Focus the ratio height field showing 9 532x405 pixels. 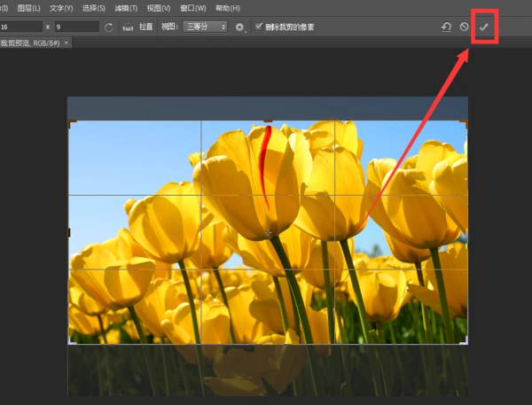click(77, 27)
